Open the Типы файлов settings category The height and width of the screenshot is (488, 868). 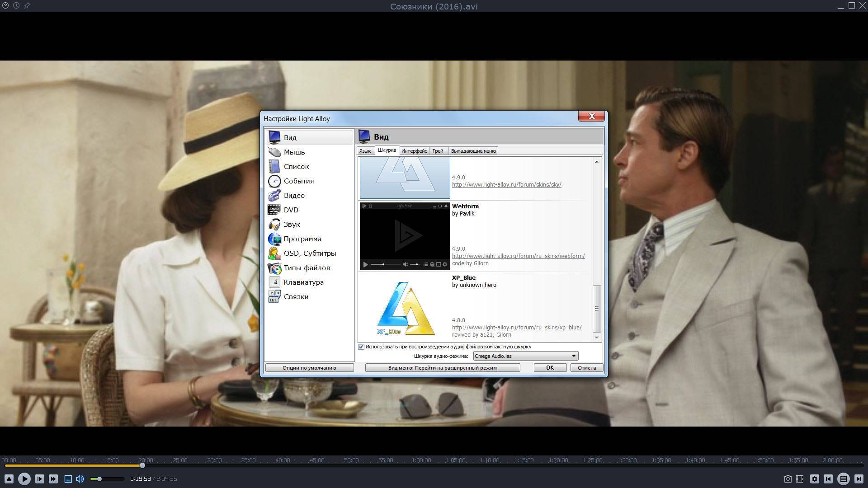(x=309, y=267)
